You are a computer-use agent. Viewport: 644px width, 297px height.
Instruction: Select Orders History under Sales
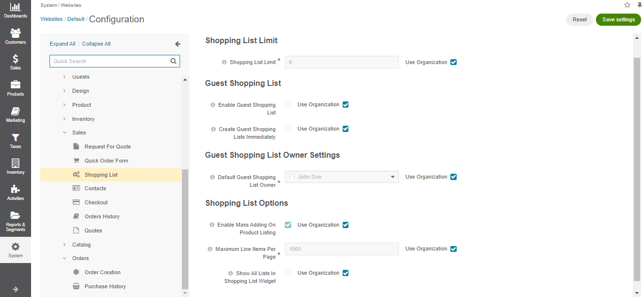pyautogui.click(x=102, y=216)
